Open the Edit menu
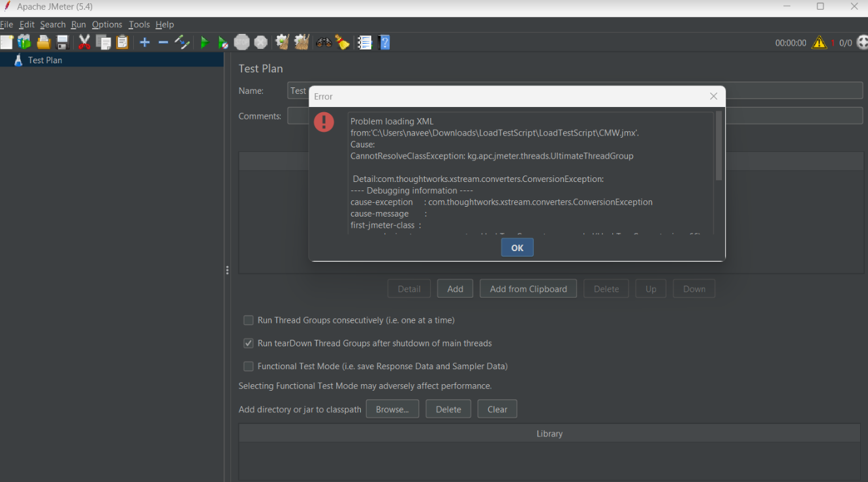The height and width of the screenshot is (482, 868). coord(27,24)
